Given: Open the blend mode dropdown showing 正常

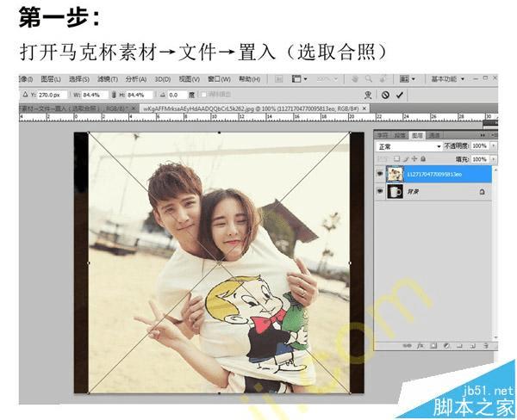Looking at the screenshot, I should (x=409, y=146).
